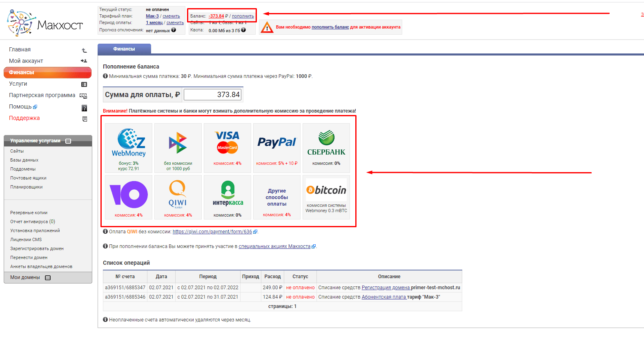Go to Услуги menu item
Image resolution: width=644 pixels, height=339 pixels.
click(x=18, y=84)
